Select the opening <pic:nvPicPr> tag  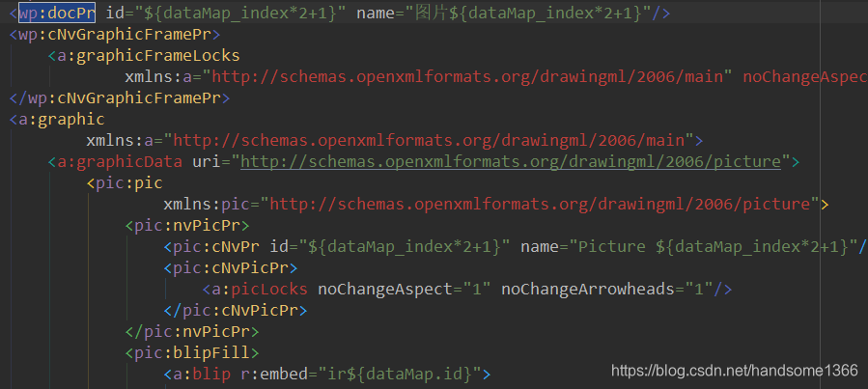click(x=187, y=226)
